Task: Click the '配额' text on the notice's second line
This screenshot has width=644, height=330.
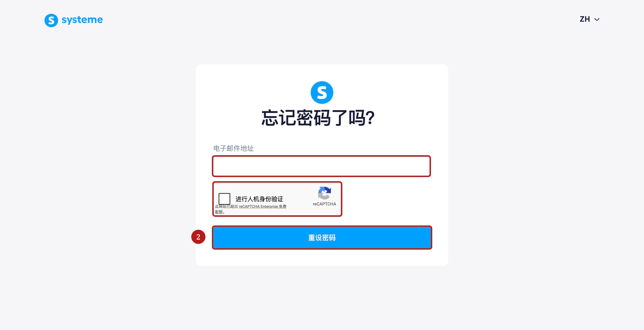Action: pos(219,212)
